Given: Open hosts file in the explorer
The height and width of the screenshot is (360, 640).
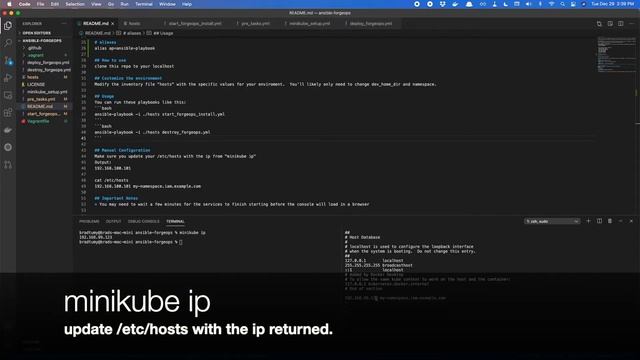Looking at the screenshot, I should pyautogui.click(x=33, y=77).
